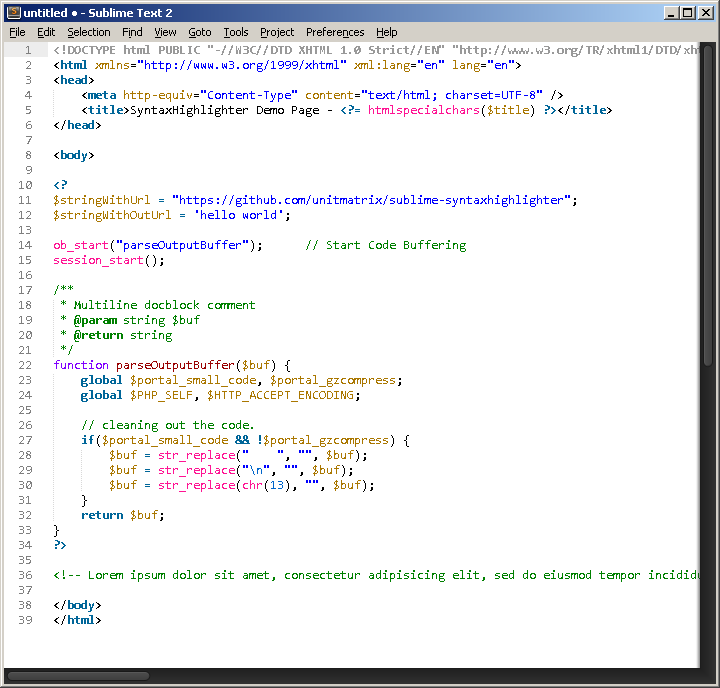Maximize the Sublime Text window

[688, 13]
